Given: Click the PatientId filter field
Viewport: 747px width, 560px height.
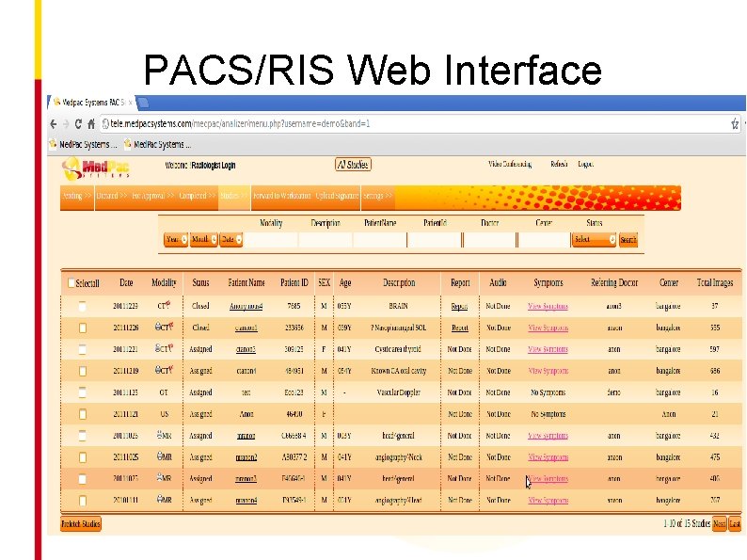Looking at the screenshot, I should 435,240.
